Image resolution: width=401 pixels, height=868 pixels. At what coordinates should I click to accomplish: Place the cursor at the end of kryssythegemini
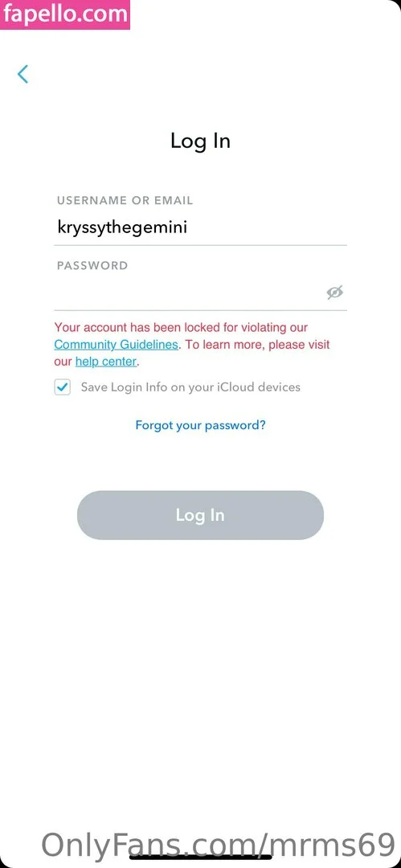[x=188, y=227]
